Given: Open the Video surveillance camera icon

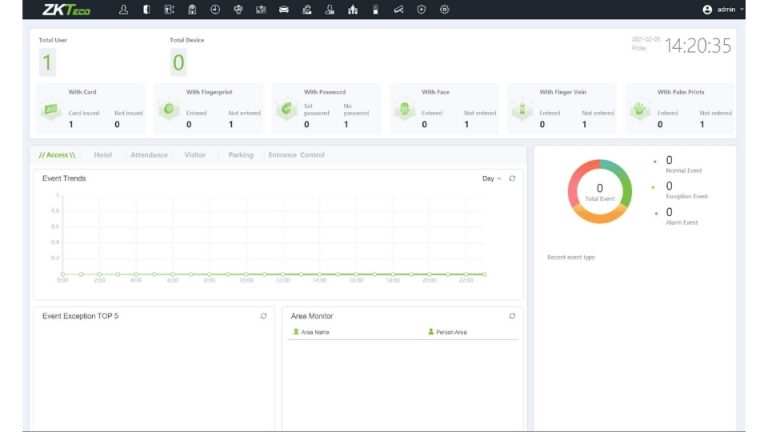Looking at the screenshot, I should 398,9.
